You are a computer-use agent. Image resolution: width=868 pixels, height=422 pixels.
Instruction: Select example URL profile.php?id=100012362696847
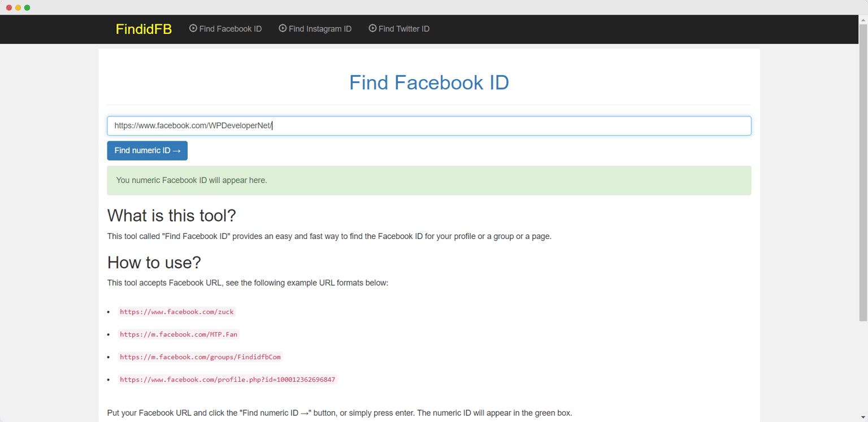pos(227,380)
